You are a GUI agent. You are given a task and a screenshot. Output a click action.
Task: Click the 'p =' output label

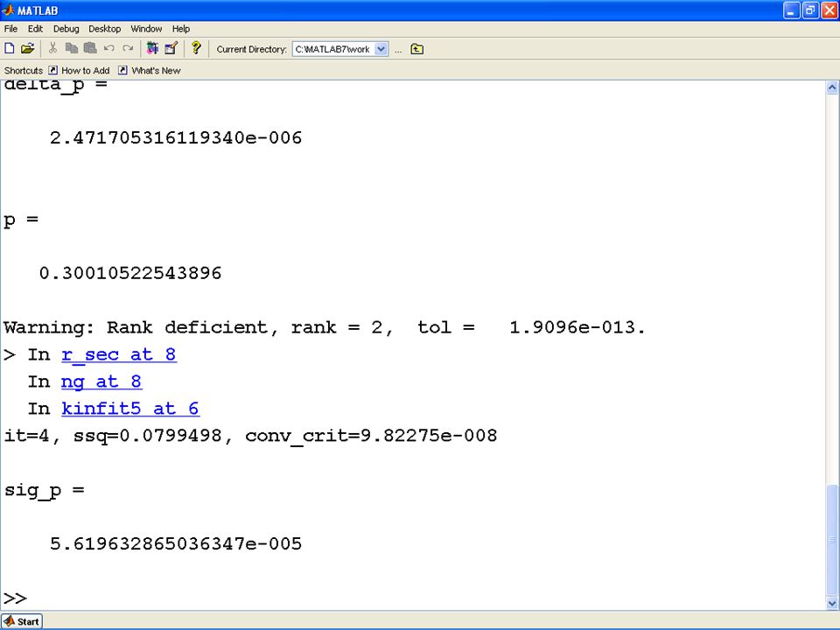pos(21,220)
